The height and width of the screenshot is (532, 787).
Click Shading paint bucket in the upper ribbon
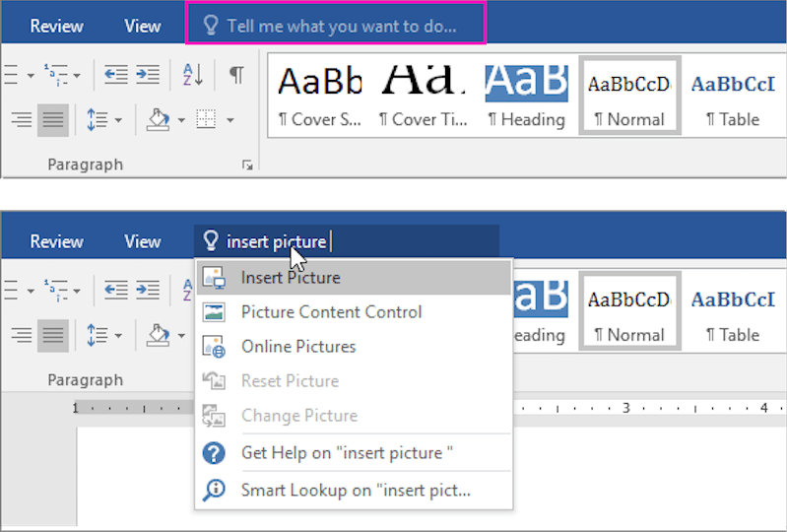[x=160, y=120]
